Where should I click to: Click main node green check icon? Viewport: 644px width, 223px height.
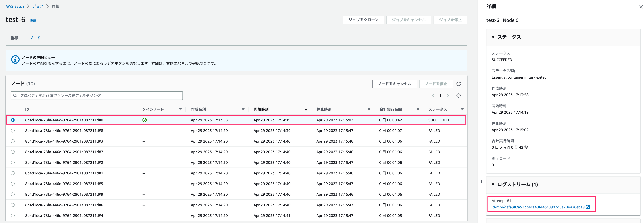[x=145, y=120]
